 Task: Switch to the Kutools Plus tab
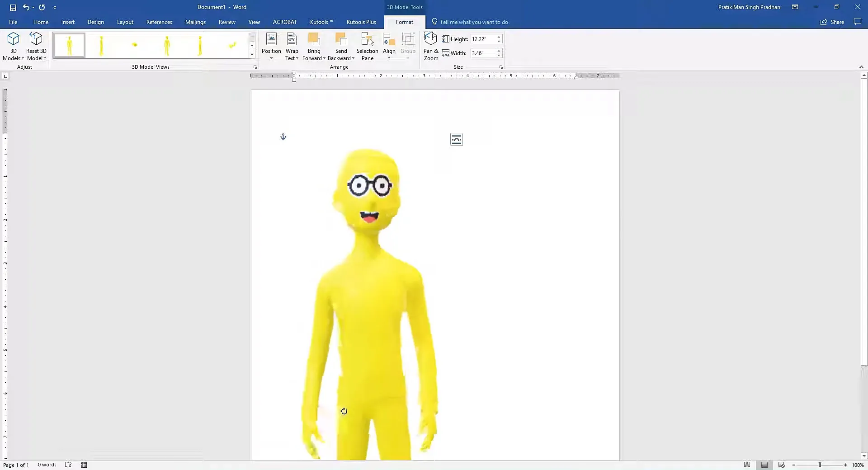point(361,22)
